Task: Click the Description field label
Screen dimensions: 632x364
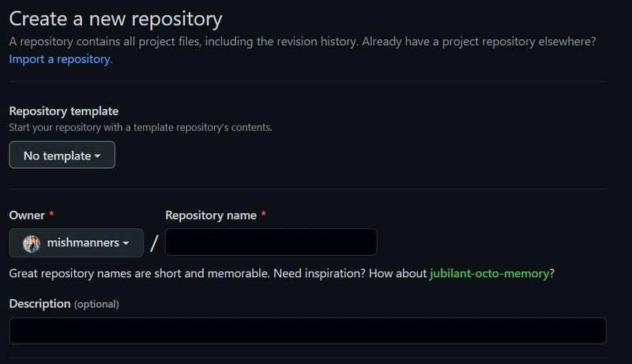Action: (x=39, y=303)
